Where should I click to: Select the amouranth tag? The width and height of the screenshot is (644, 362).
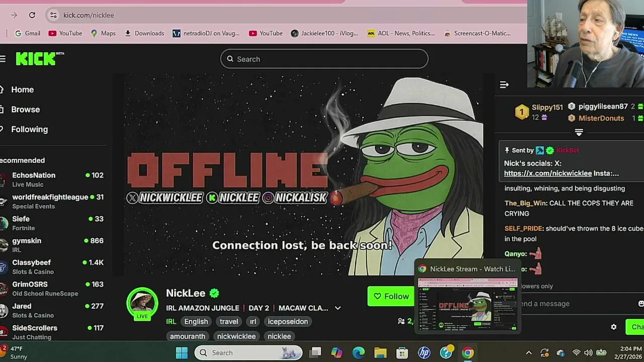point(188,336)
